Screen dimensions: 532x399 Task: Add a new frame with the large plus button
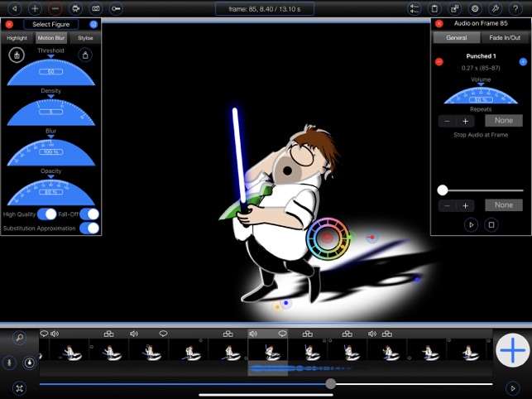coord(513,350)
